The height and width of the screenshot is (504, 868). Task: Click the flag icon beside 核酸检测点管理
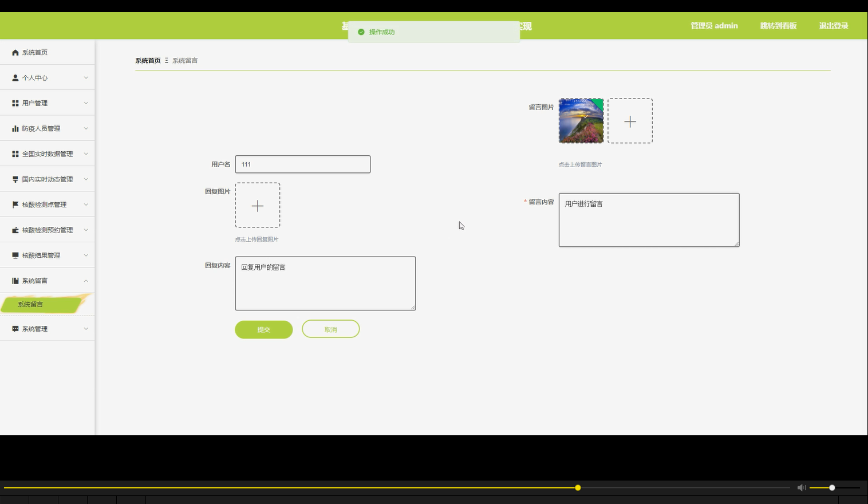coord(15,204)
